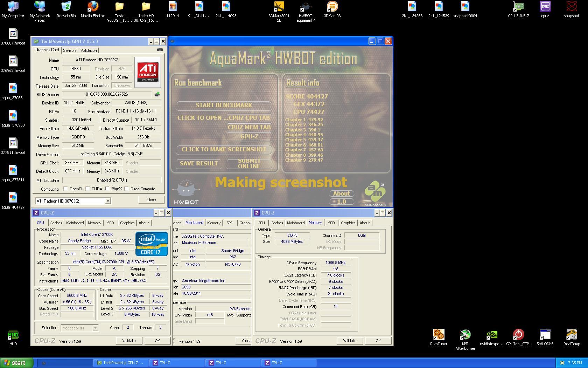Image resolution: width=588 pixels, height=368 pixels.
Task: Toggle the PhysX checkbox
Action: 107,189
